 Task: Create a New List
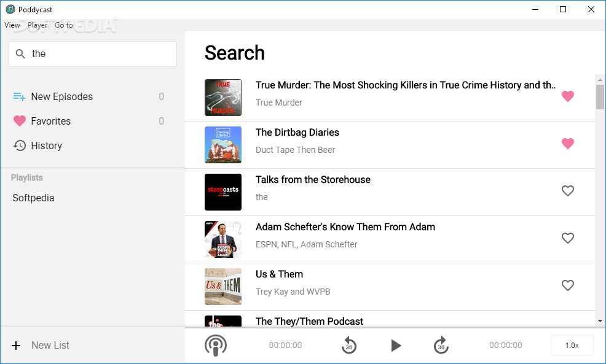49,345
